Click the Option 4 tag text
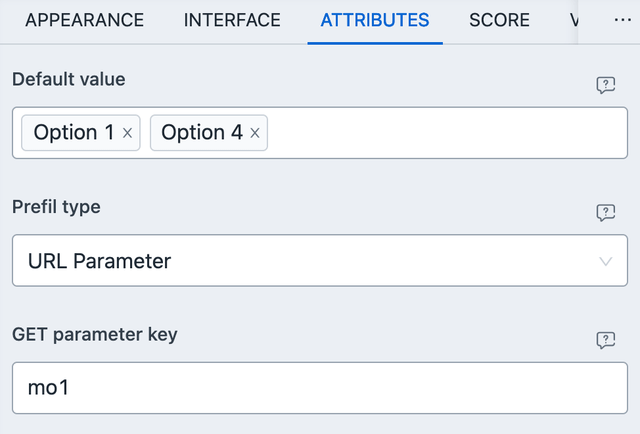Viewport: 640px width, 434px height. click(x=201, y=133)
